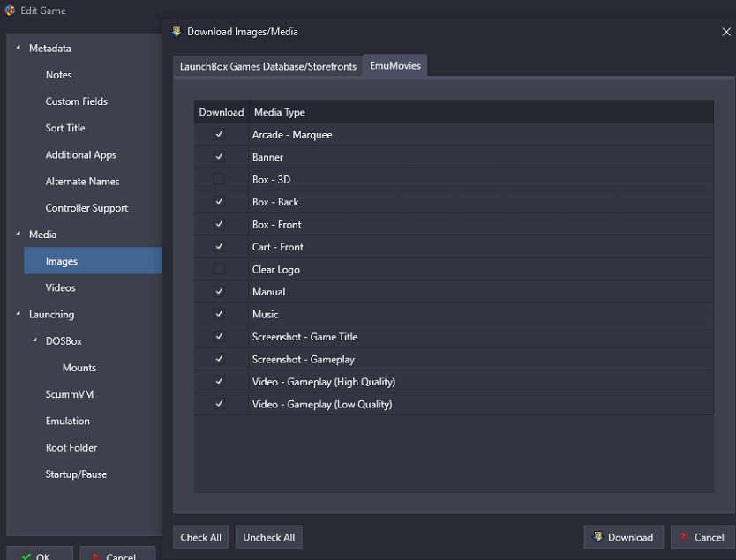This screenshot has height=560, width=736.
Task: Click the LaunchBox icon beside Edit Game title
Action: pos(10,11)
